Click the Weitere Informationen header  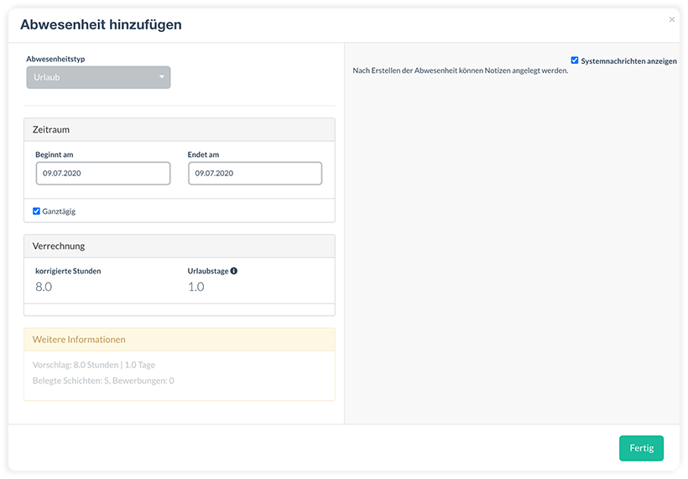[x=179, y=340]
